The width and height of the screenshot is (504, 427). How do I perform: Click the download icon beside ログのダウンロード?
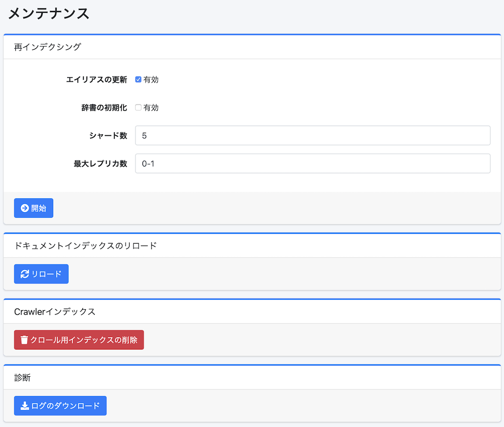[25, 406]
